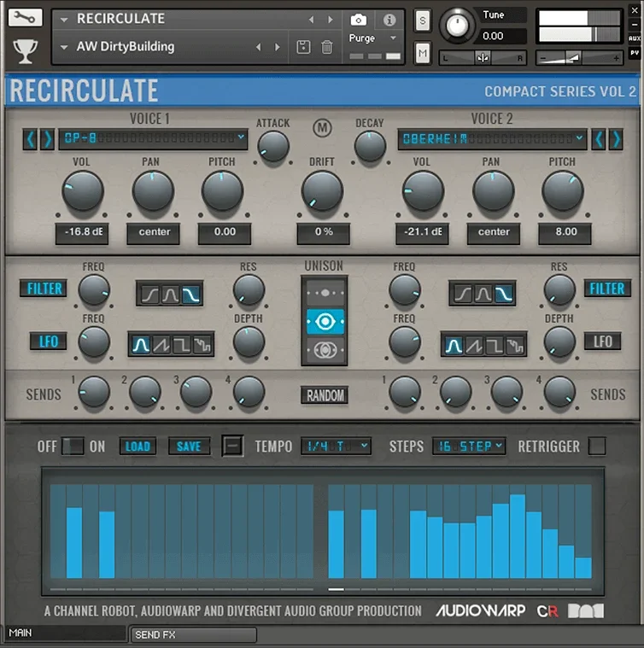Choose band-pass filter shape for Voice 2
This screenshot has width=644, height=648.
[x=483, y=295]
